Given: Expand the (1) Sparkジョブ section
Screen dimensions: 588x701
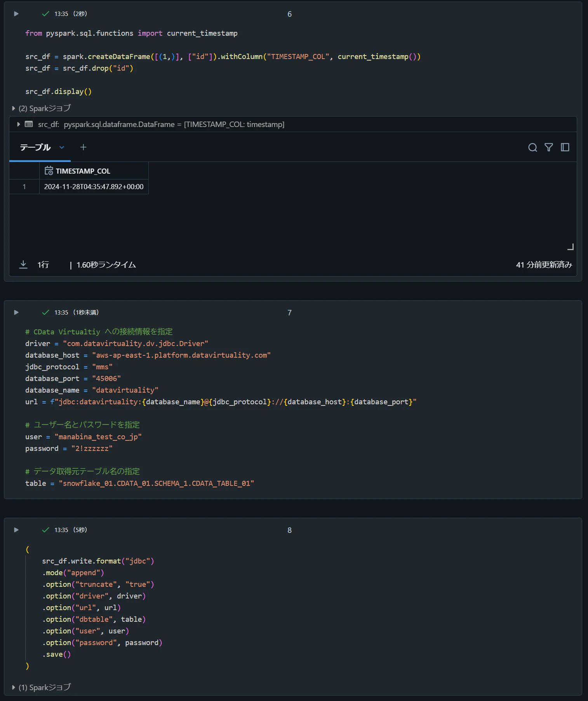Looking at the screenshot, I should point(41,687).
